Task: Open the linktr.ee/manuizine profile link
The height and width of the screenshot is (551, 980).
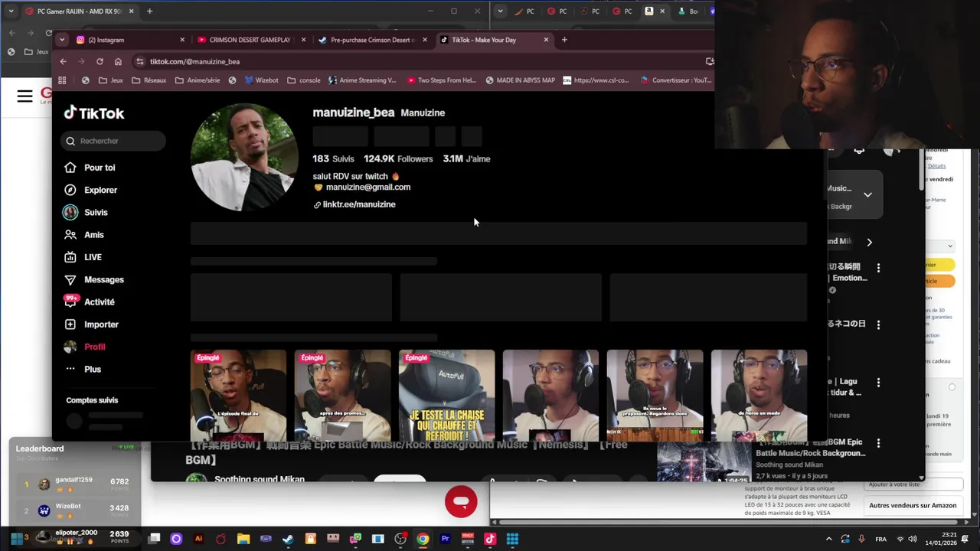Action: tap(354, 204)
